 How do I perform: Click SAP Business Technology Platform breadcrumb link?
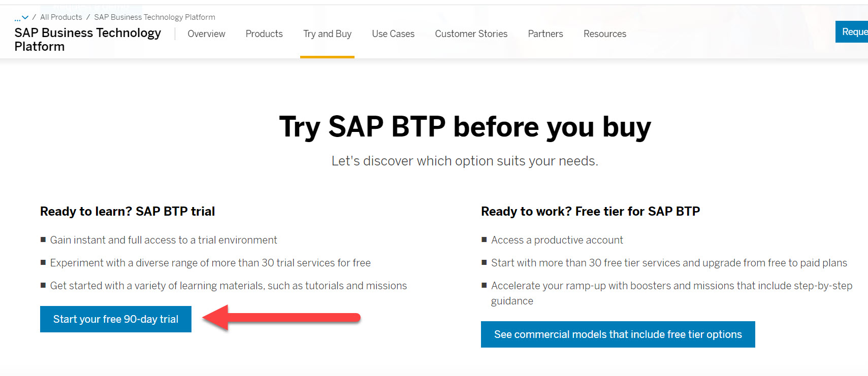(154, 17)
